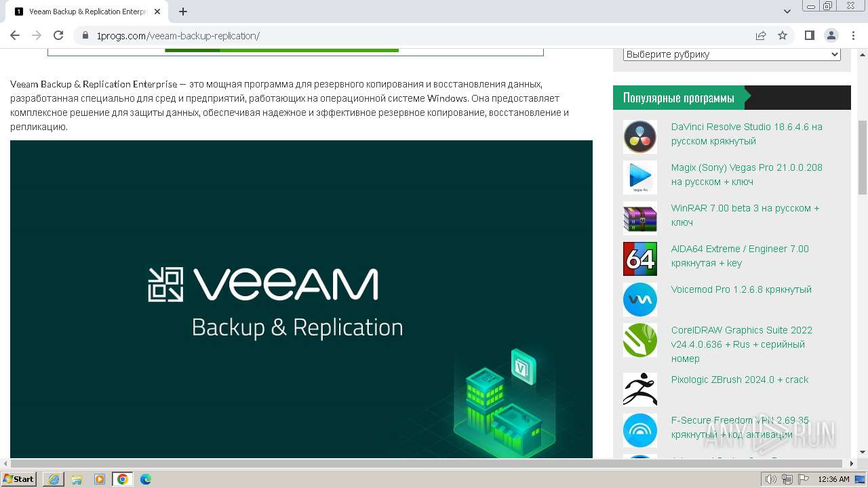Open the DaVinci Resolve Studio 18.6.4.6 link
This screenshot has height=488, width=868.
click(x=747, y=134)
